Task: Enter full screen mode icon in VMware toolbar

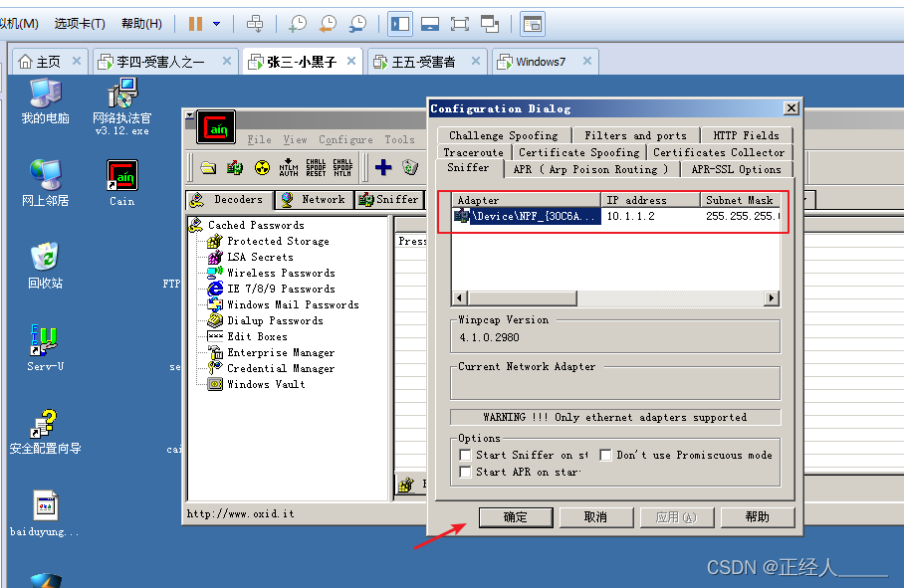Action: pos(460,24)
